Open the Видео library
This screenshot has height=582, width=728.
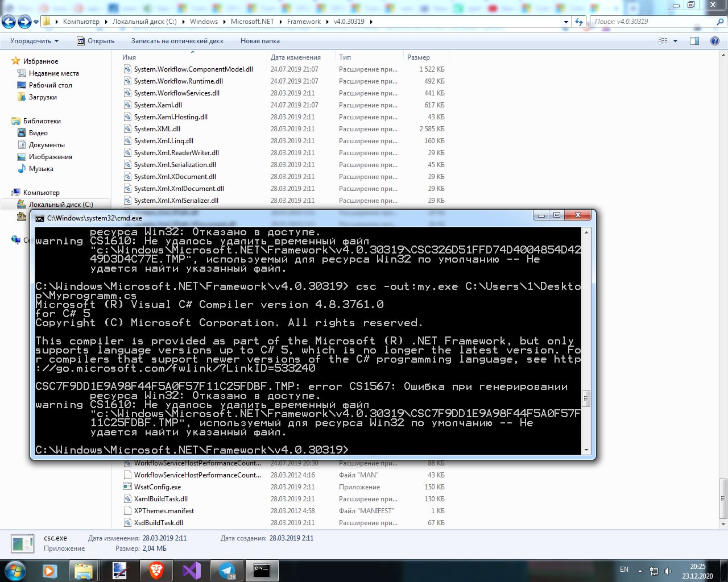[x=38, y=133]
